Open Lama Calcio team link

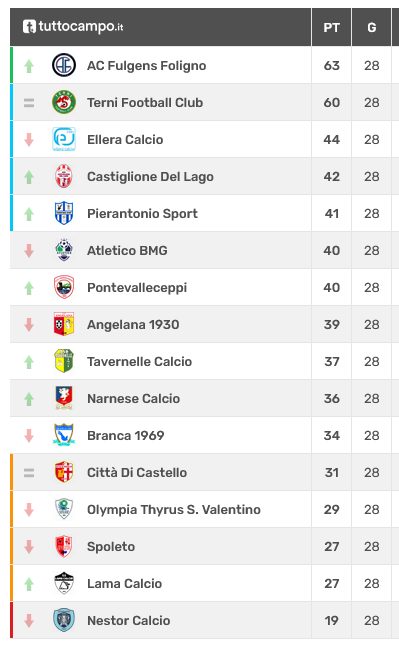point(125,583)
